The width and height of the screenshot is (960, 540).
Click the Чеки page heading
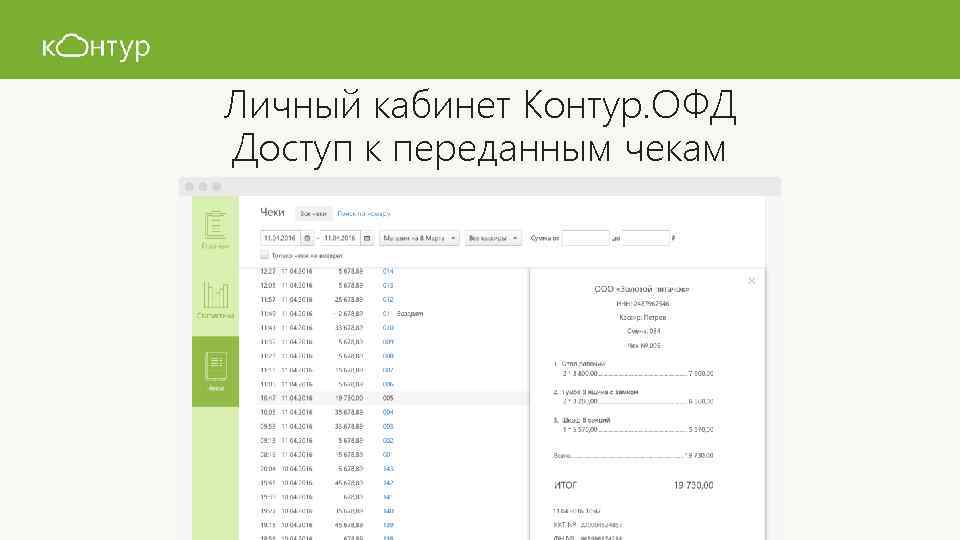click(272, 212)
